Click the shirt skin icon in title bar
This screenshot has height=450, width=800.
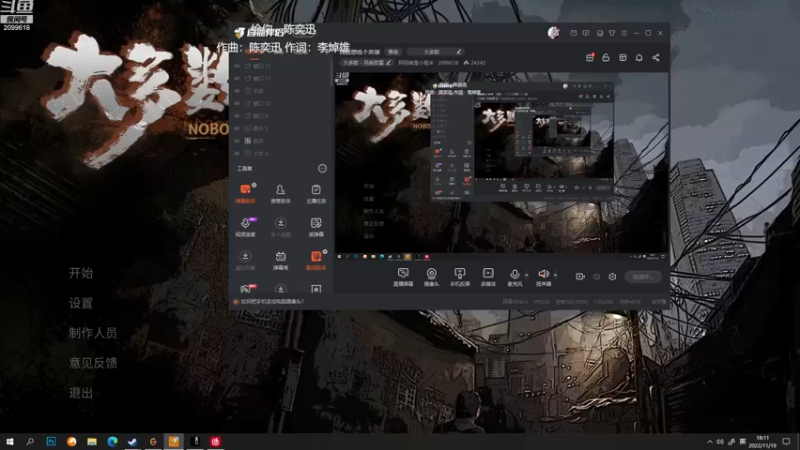[x=612, y=33]
